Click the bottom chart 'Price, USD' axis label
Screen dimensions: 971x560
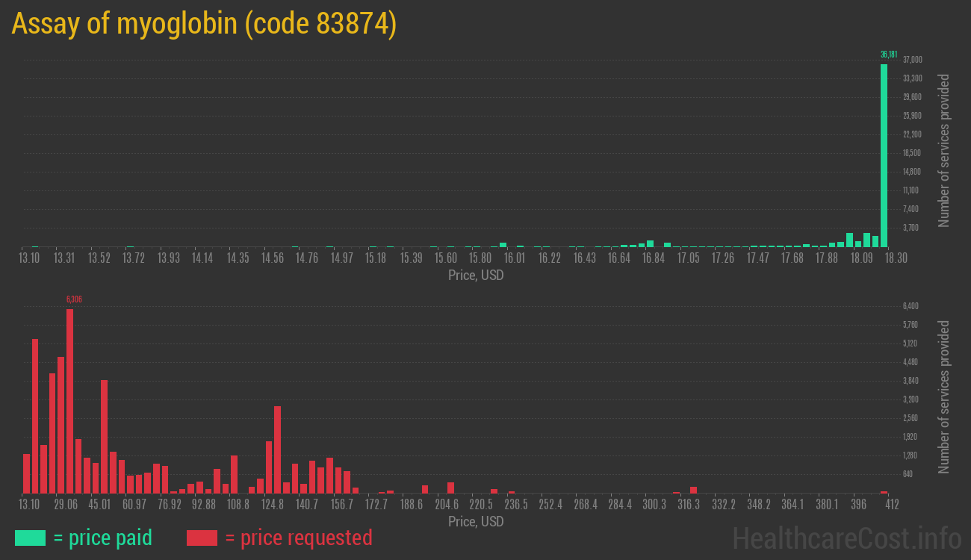[x=476, y=522]
